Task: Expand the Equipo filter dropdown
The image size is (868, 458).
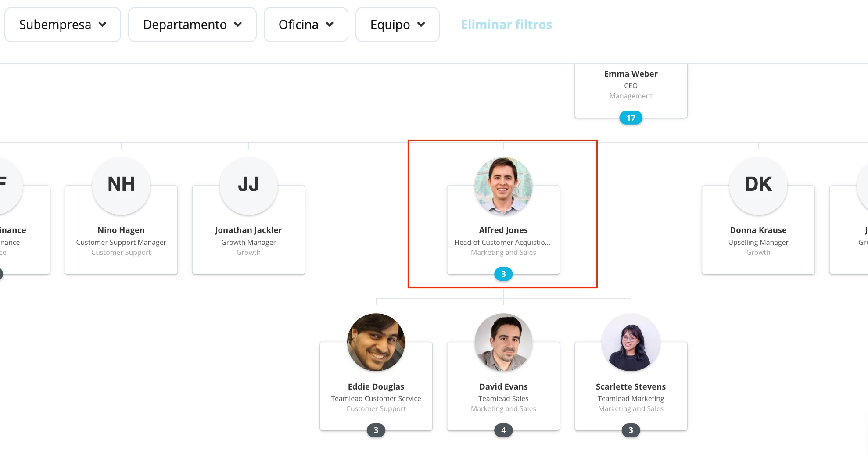Action: (x=397, y=25)
